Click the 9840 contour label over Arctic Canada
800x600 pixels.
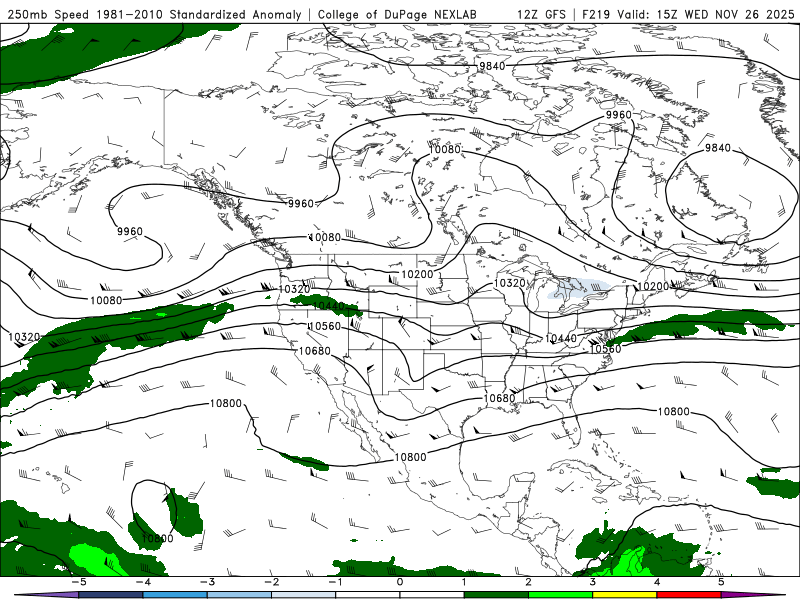click(492, 66)
